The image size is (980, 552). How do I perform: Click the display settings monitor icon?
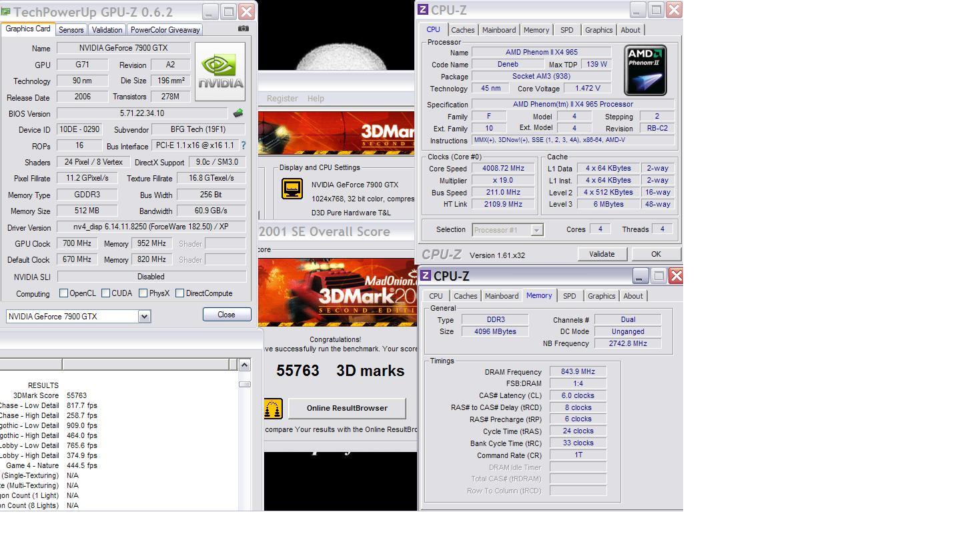(292, 189)
